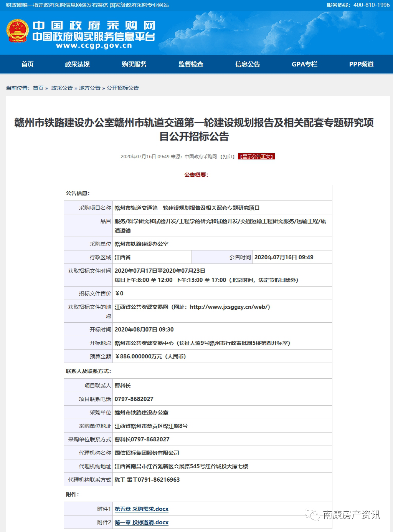The width and height of the screenshot is (393, 532).
Task: Click the 江西省 administrative region value
Action: coord(122,257)
